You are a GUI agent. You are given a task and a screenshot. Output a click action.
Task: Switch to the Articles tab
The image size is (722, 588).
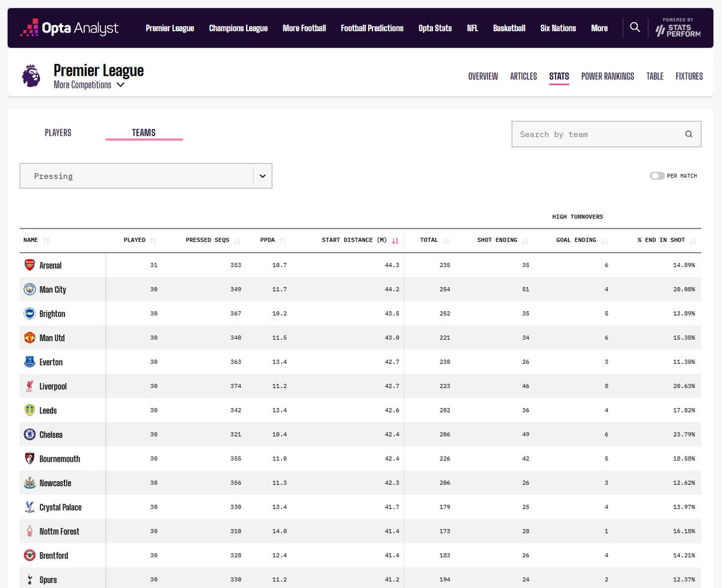(x=523, y=76)
